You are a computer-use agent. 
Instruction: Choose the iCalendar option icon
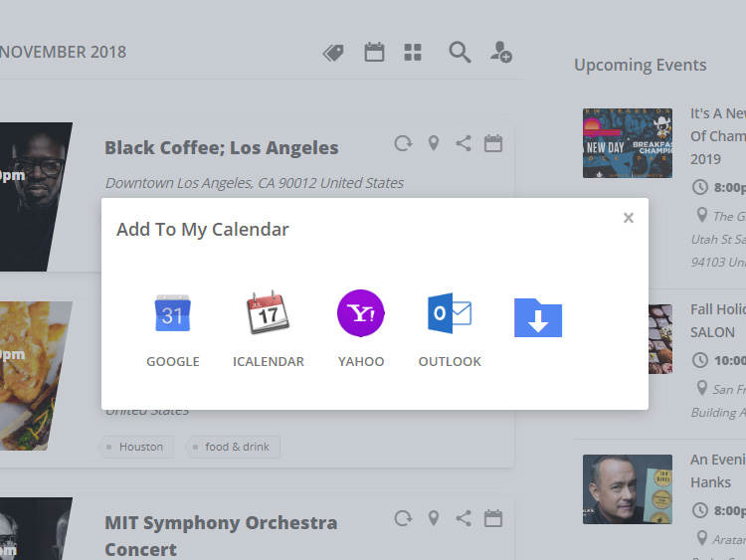pos(268,311)
